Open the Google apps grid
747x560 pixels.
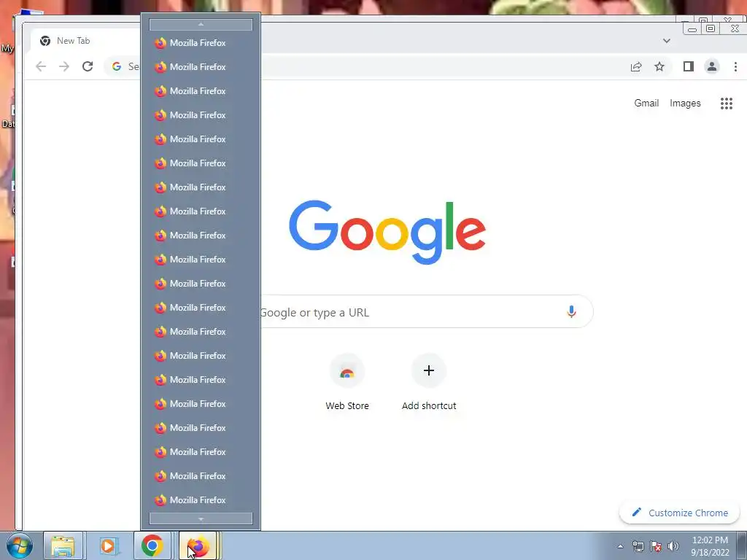726,104
